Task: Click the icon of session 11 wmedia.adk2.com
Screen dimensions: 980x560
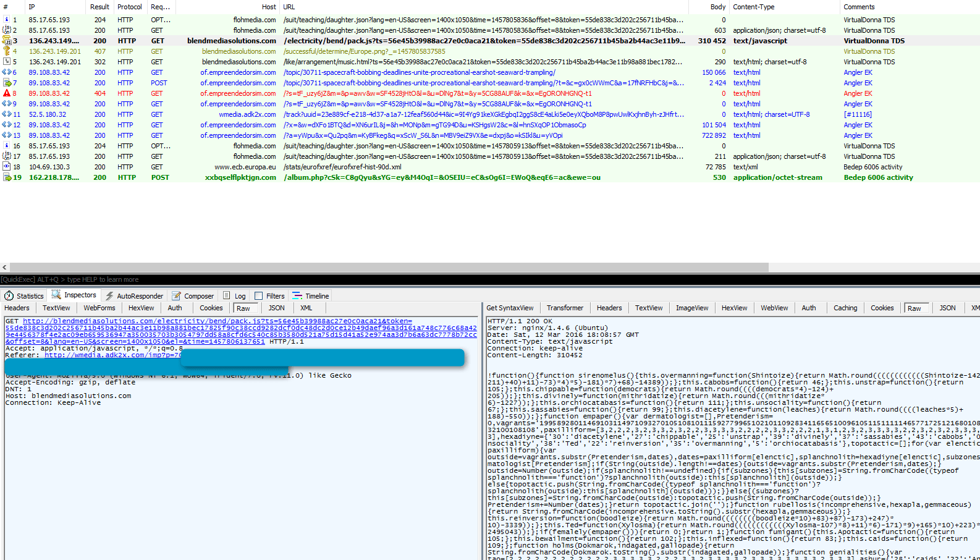Action: [x=7, y=114]
